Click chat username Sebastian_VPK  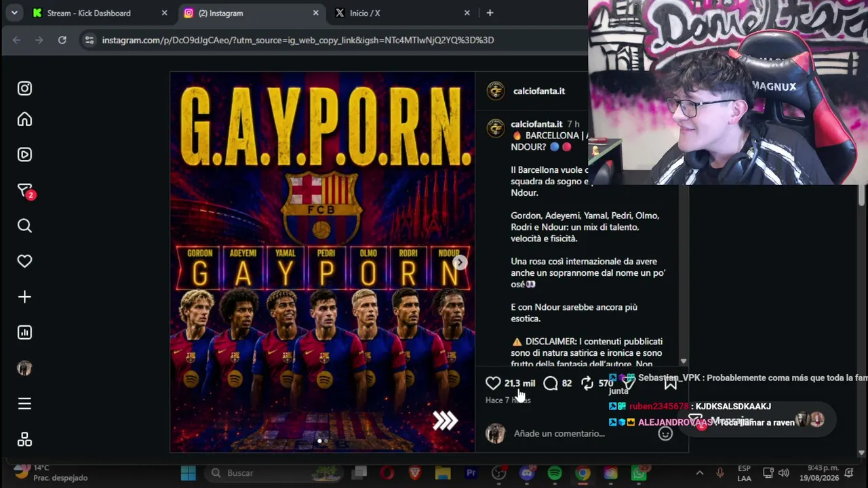coord(669,378)
